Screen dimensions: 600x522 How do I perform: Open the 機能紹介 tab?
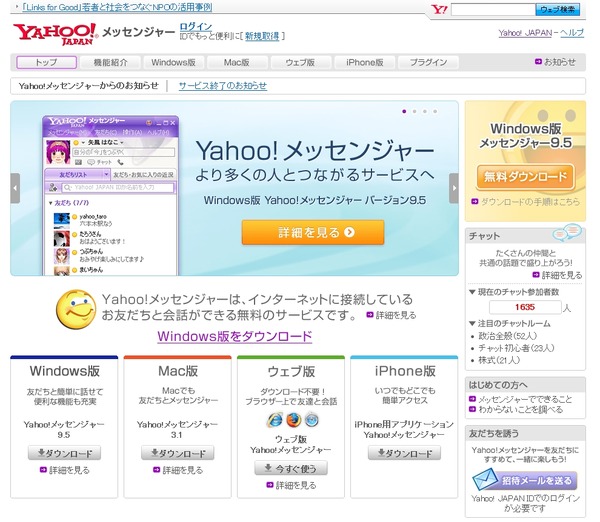click(109, 62)
